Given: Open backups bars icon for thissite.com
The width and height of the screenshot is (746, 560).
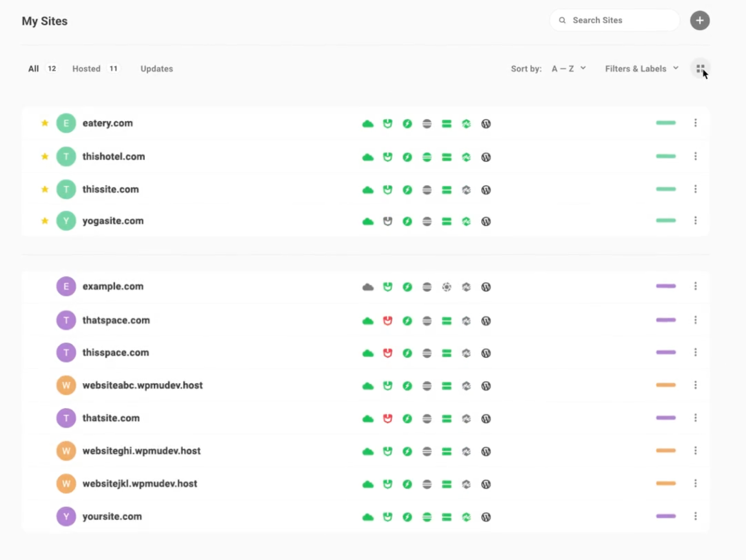Looking at the screenshot, I should [x=447, y=190].
